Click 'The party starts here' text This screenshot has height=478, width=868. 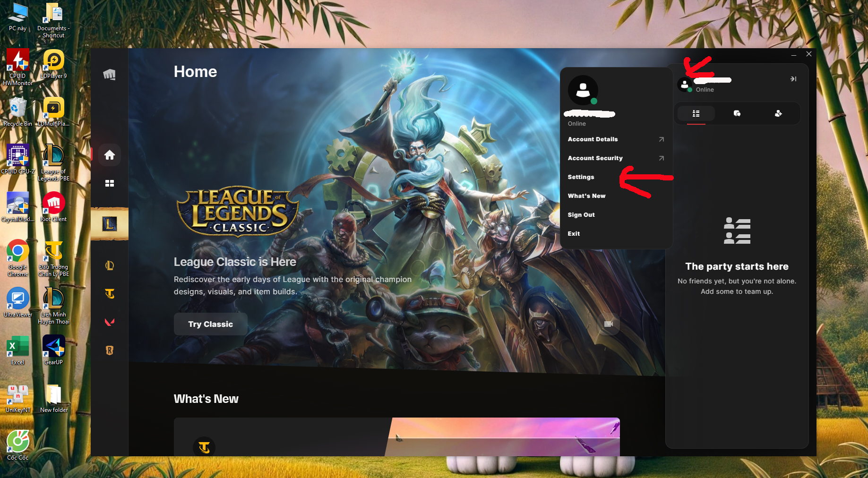[737, 266]
